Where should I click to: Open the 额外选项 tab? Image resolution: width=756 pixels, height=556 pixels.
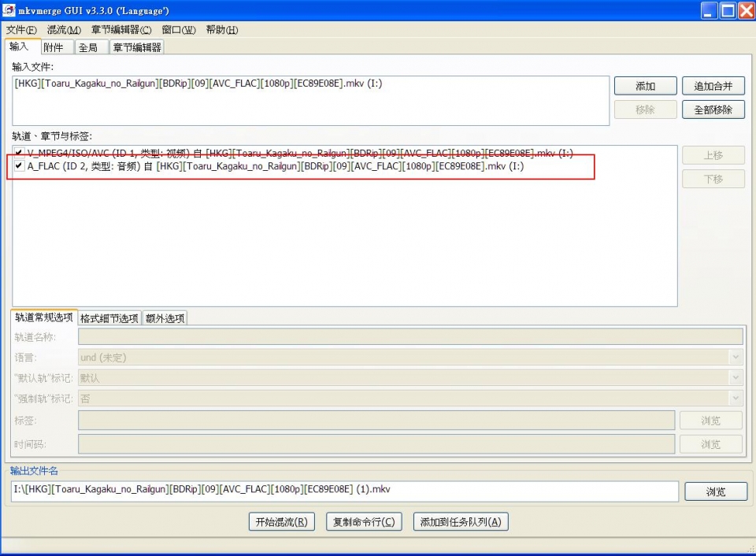pos(165,318)
